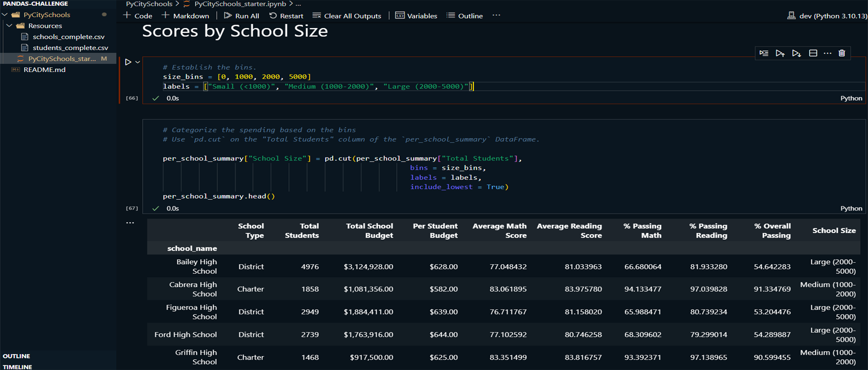The height and width of the screenshot is (370, 868).
Task: Click Run by Line icon in cell toolbar
Action: (764, 53)
